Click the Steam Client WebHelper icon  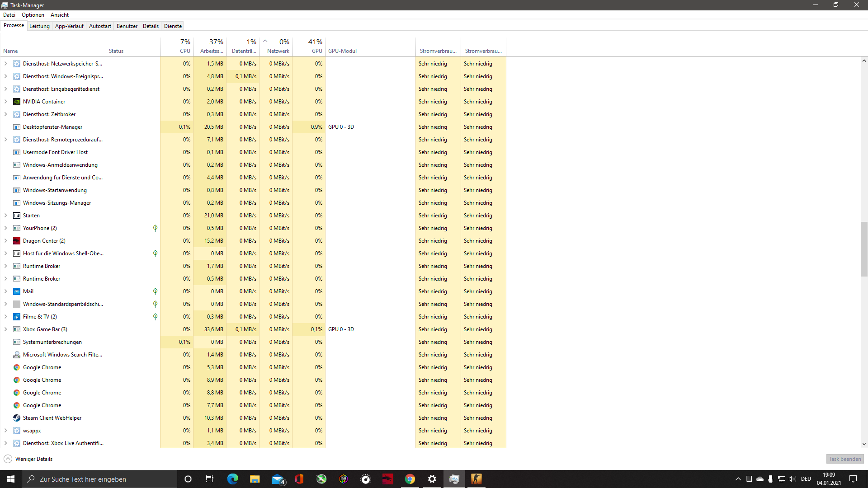[x=17, y=418]
